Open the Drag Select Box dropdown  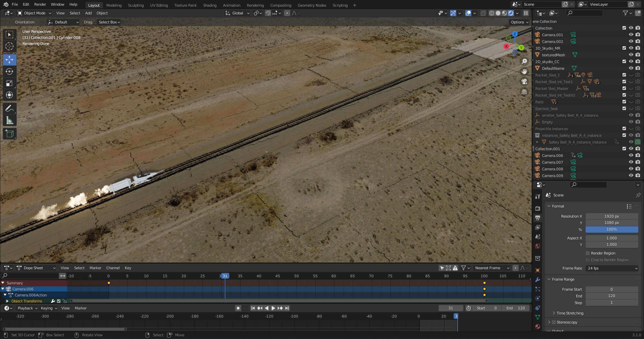(109, 22)
